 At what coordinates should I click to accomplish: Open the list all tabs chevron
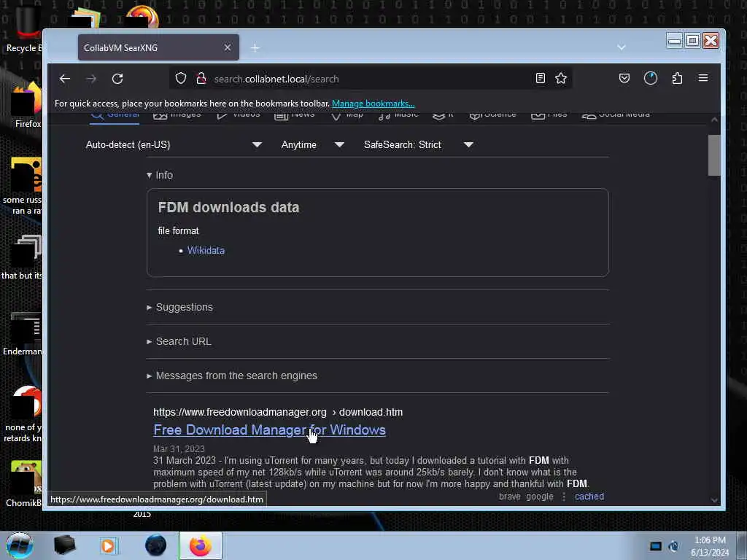click(622, 47)
